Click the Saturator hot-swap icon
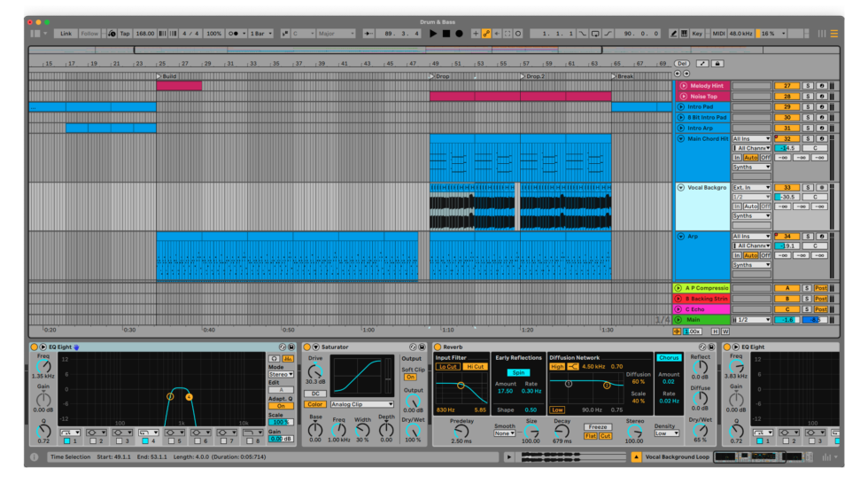Image resolution: width=868 pixels, height=499 pixels. (413, 347)
